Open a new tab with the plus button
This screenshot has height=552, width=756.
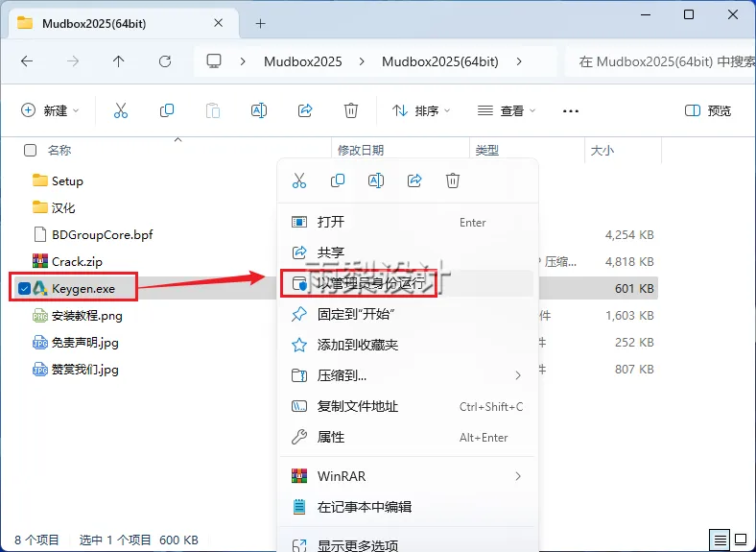pyautogui.click(x=260, y=23)
